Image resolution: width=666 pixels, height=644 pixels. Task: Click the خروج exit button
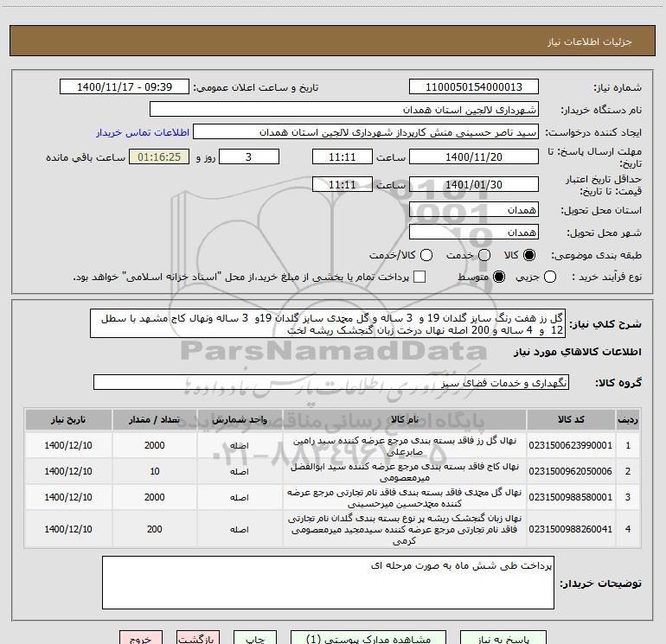pyautogui.click(x=141, y=638)
